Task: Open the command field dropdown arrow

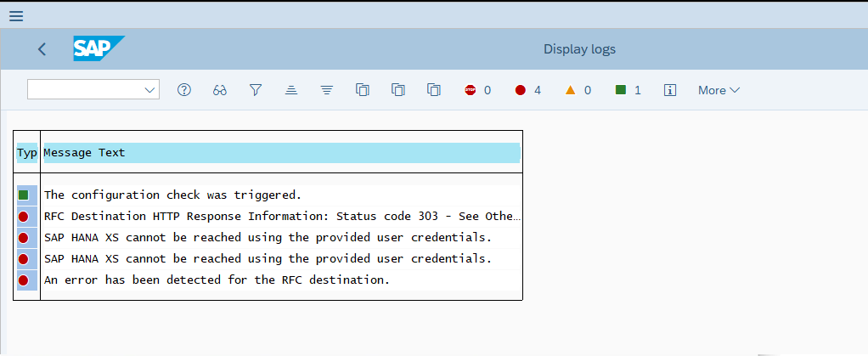Action: [x=149, y=90]
